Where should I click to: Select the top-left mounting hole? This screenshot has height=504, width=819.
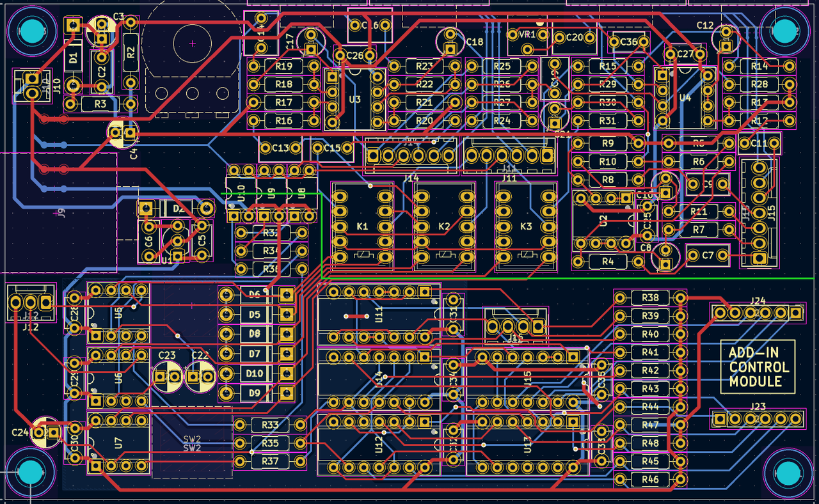(31, 31)
